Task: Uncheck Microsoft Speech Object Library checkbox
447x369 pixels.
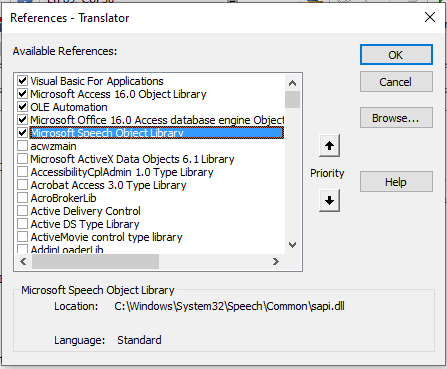Action: coord(22,133)
